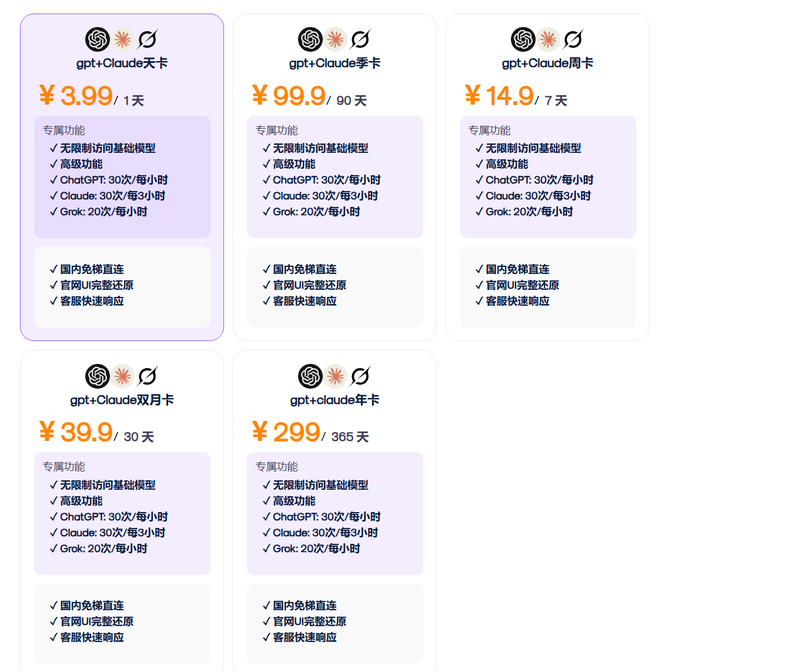Select the gpt+Claude季卡 plan title

(x=335, y=63)
